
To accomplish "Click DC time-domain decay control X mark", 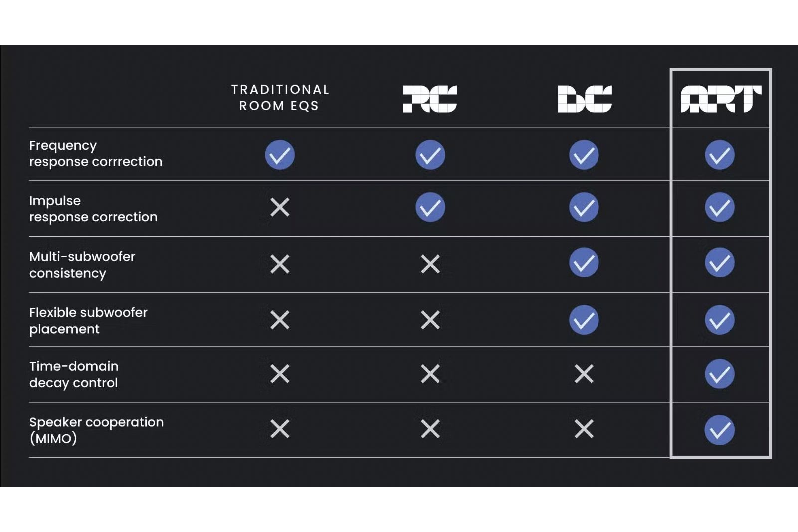I will (x=584, y=374).
